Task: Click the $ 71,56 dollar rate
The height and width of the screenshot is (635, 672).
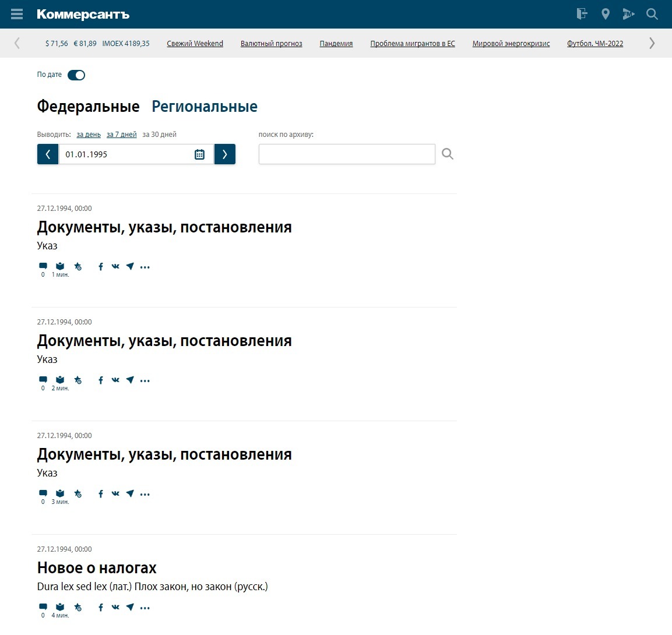Action: point(57,43)
